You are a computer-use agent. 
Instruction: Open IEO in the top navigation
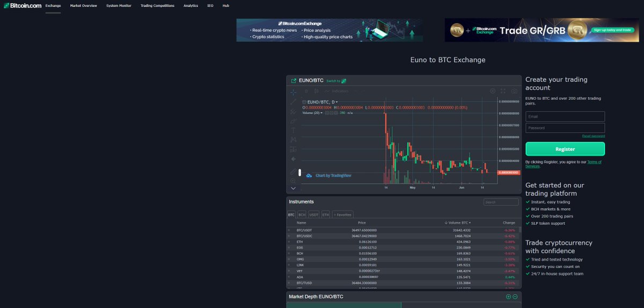click(x=210, y=5)
